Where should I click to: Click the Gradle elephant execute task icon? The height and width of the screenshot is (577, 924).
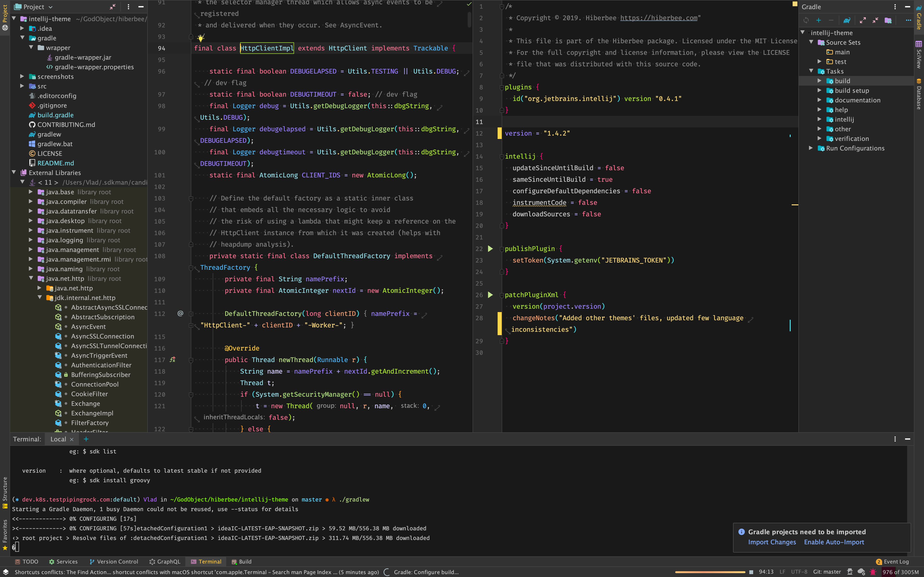[x=847, y=20]
